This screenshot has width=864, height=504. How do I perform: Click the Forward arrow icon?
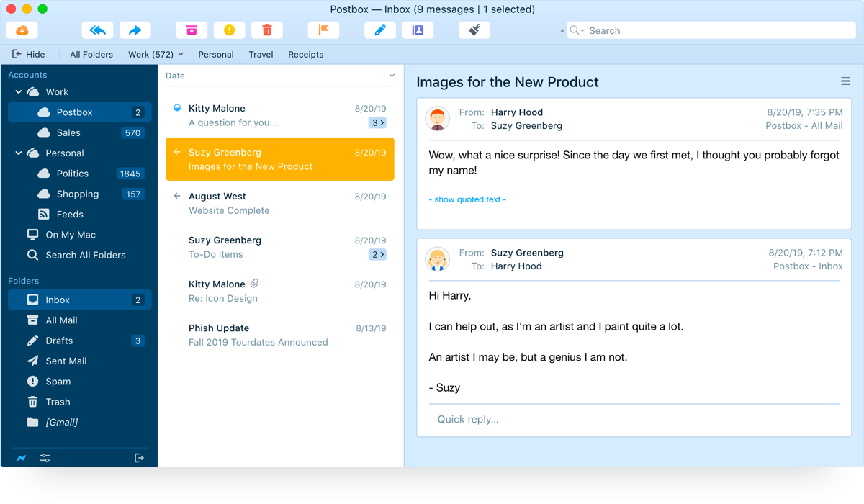coord(135,30)
